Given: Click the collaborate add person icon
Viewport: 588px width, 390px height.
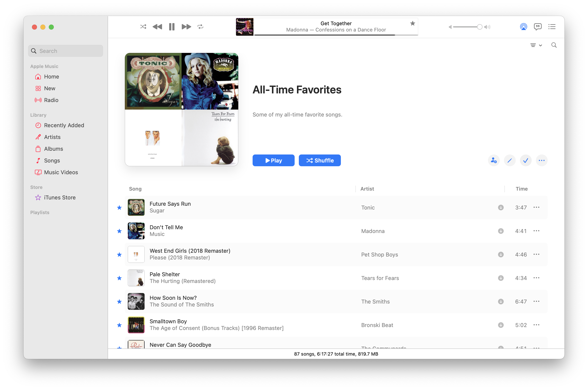Looking at the screenshot, I should coord(494,160).
